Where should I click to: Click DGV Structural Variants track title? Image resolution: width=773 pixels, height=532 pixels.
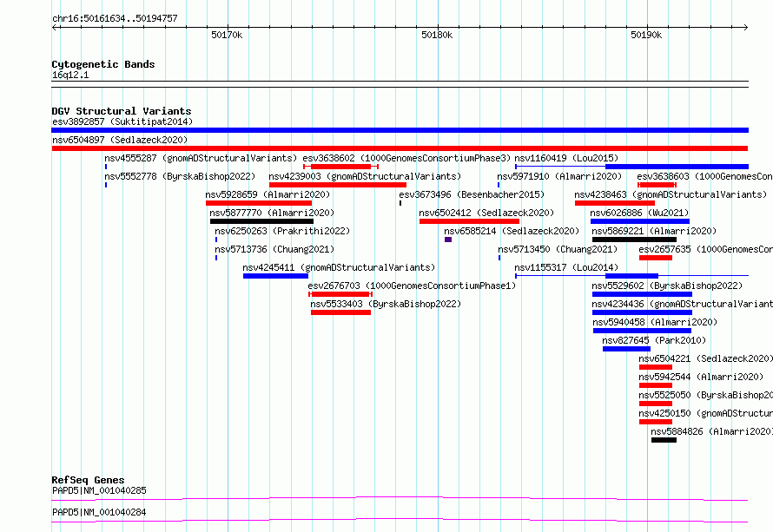click(122, 111)
